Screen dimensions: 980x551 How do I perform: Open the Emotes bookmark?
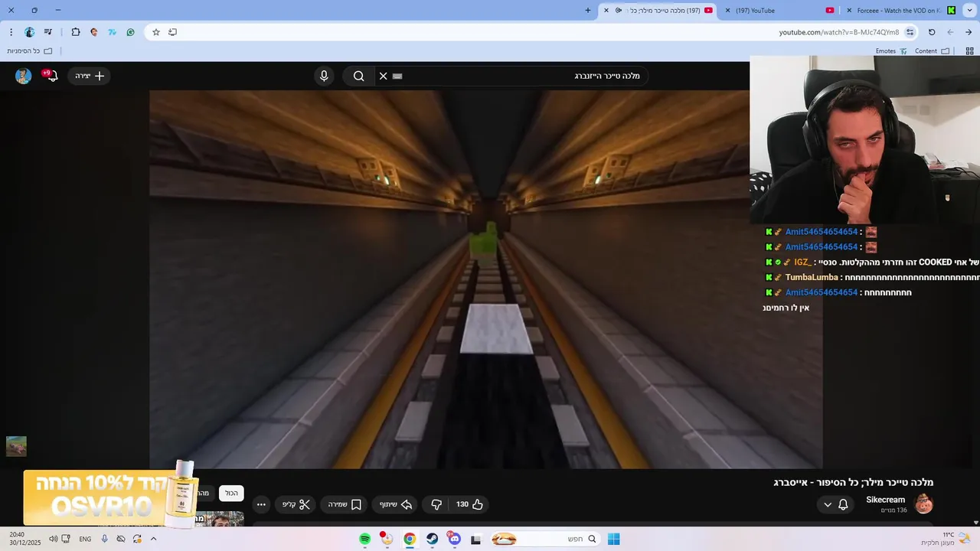[x=891, y=51]
